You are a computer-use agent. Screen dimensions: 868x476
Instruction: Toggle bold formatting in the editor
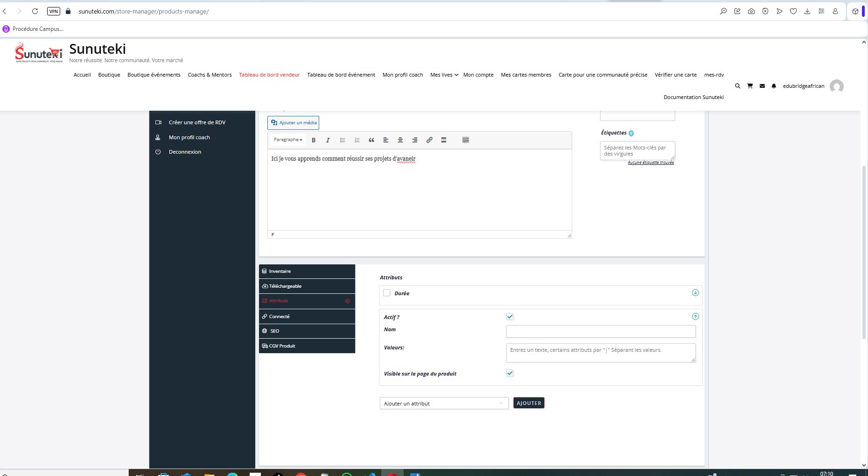pyautogui.click(x=314, y=140)
